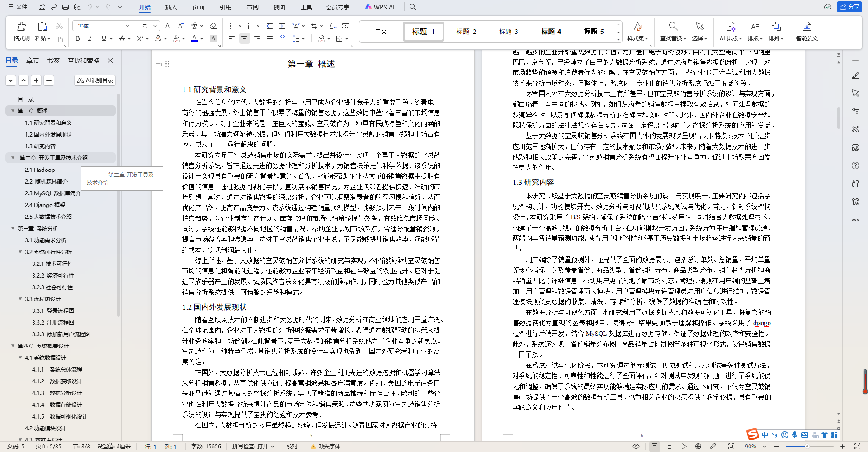Viewport: 868px width, 452px height.
Task: Click the Undo arrow icon
Action: [90, 7]
